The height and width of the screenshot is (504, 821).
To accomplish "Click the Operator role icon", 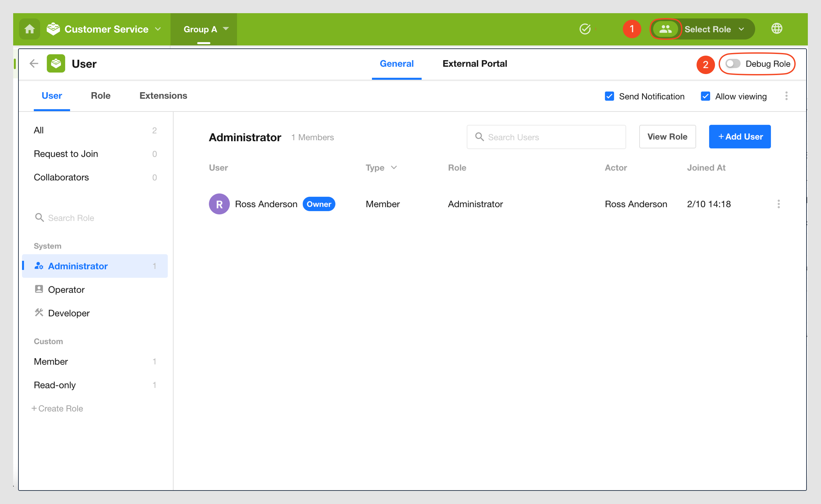I will [x=39, y=289].
